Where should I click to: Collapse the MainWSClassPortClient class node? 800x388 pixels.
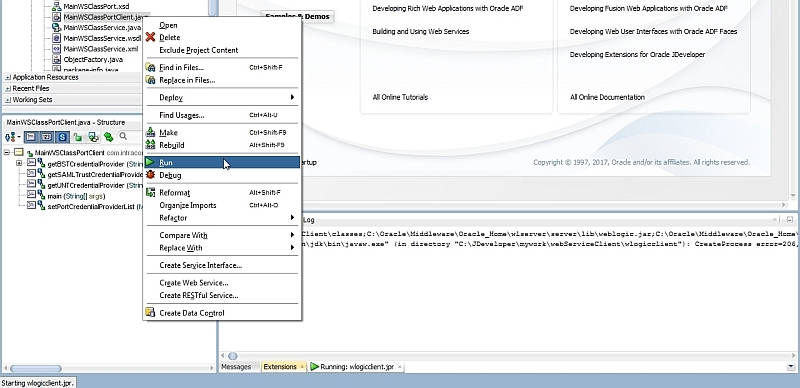point(7,153)
